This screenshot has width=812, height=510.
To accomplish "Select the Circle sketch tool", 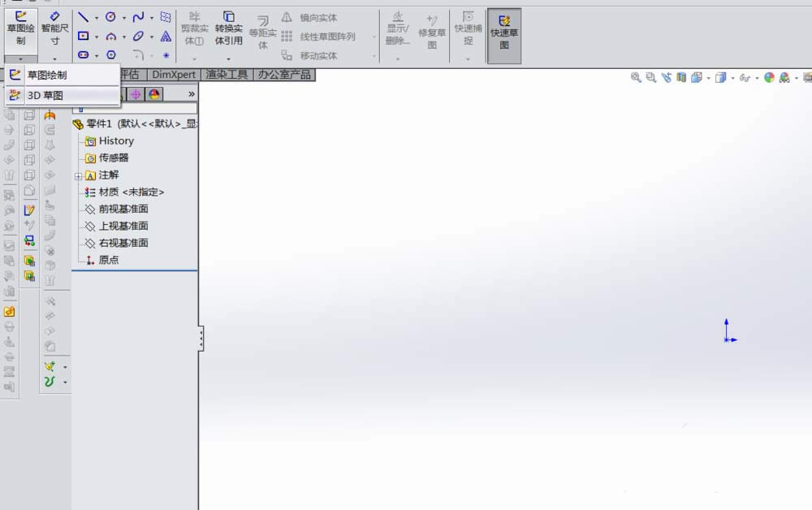I will coord(110,16).
